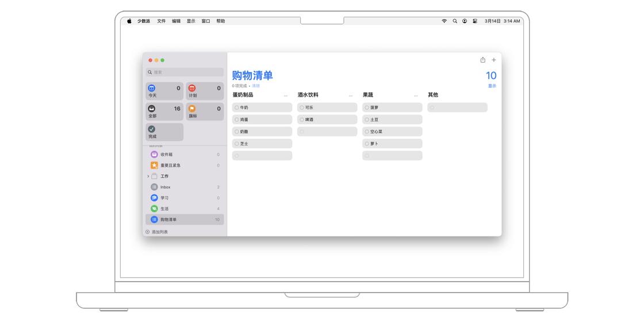Image resolution: width=644 pixels, height=322 pixels.
Task: Open the 完成 smart list card
Action: tap(164, 132)
